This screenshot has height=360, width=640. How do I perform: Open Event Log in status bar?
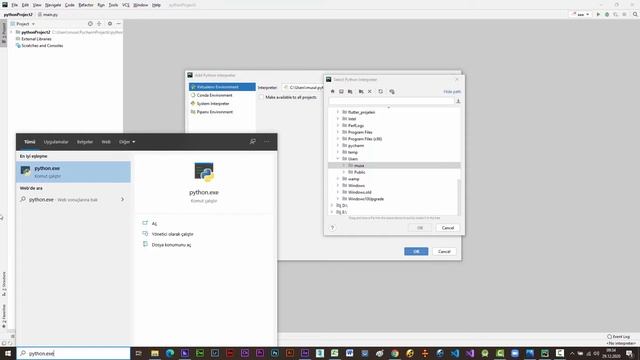pos(618,337)
